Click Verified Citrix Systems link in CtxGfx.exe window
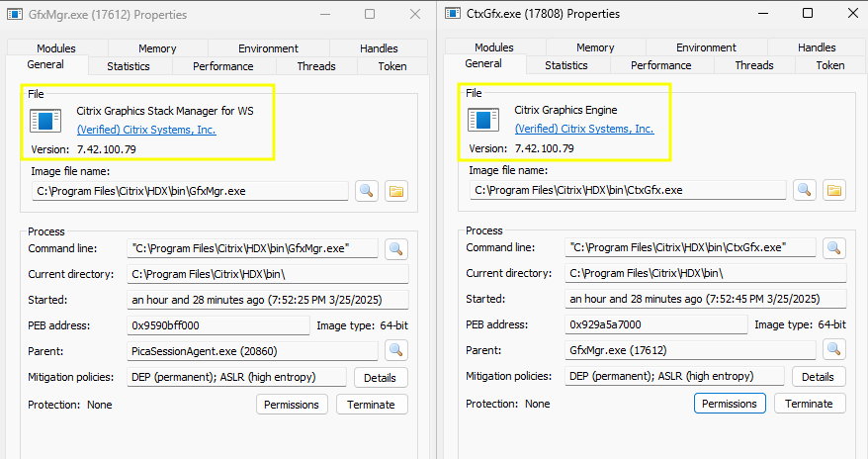This screenshot has height=459, width=868. point(584,129)
